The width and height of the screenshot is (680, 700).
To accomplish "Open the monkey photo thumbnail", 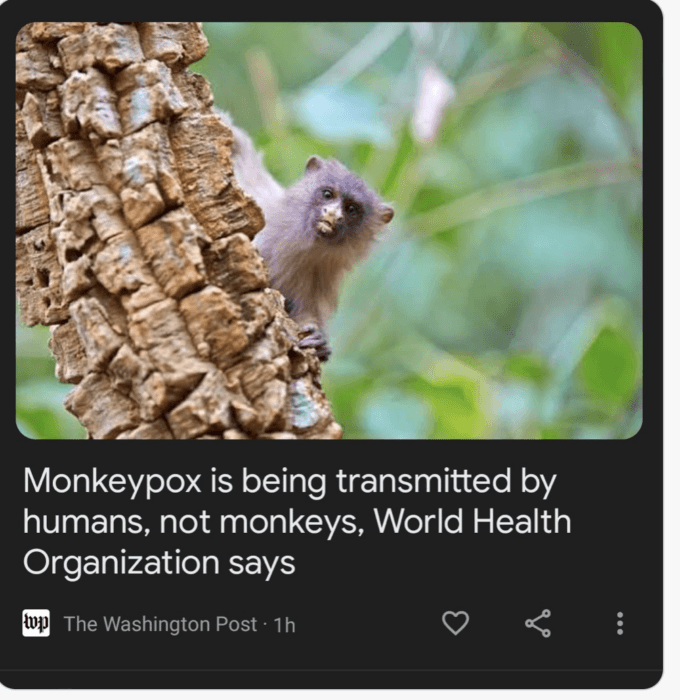I will (x=329, y=230).
